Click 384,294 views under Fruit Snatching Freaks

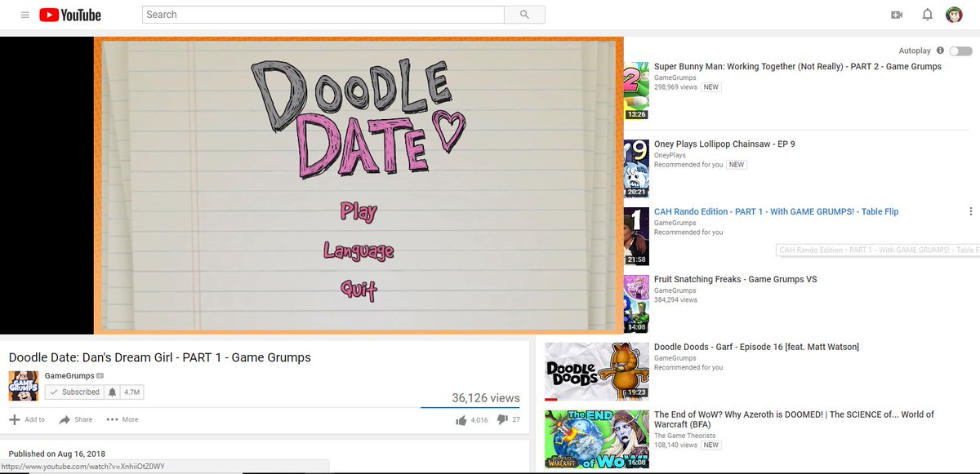(x=675, y=300)
